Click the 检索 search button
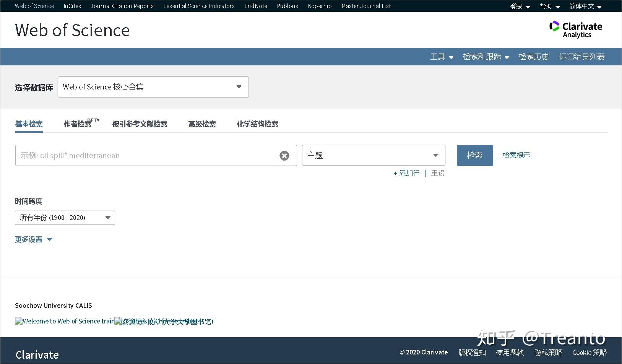The image size is (622, 364). click(474, 155)
